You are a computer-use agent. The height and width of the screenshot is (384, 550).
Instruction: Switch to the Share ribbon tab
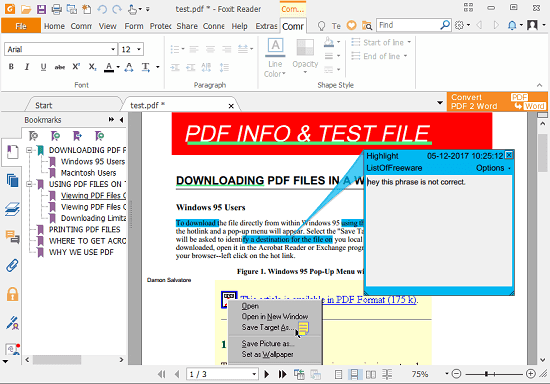click(187, 26)
